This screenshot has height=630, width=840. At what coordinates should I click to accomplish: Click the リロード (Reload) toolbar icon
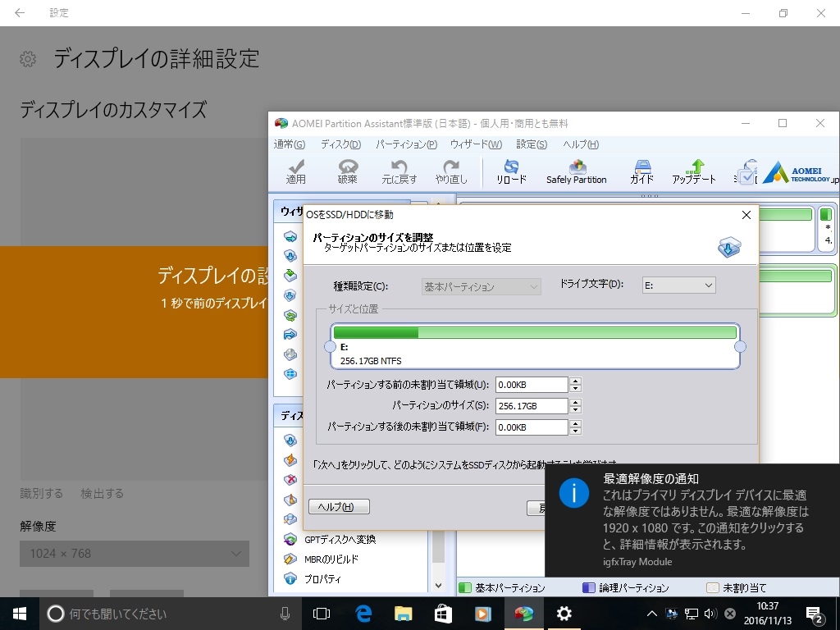point(511,172)
